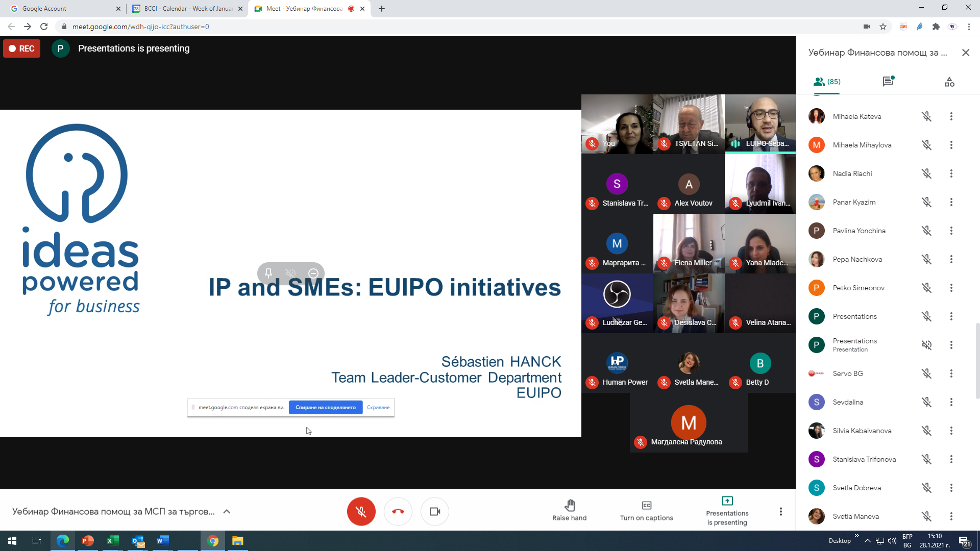Image resolution: width=980 pixels, height=551 pixels.
Task: Mute presentation audio for Presentations Presentation row
Action: pos(926,345)
